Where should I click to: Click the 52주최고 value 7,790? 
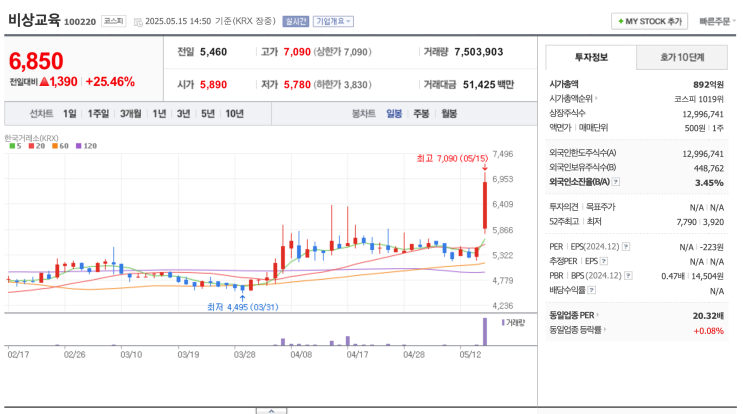coord(687,222)
